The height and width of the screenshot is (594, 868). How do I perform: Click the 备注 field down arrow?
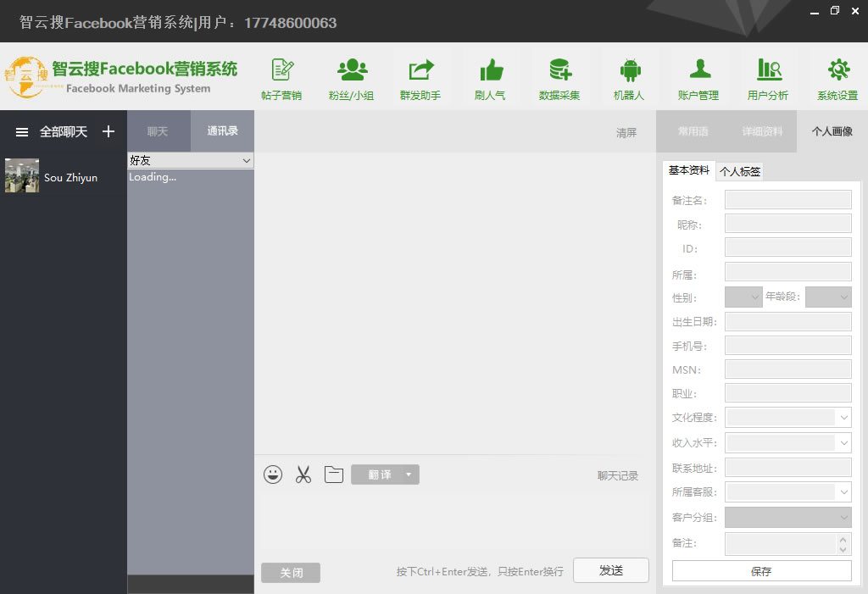coord(843,550)
